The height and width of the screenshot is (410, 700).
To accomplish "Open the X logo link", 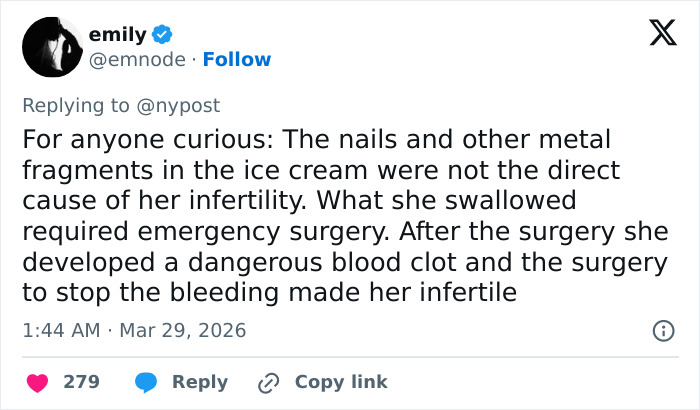I will [656, 34].
